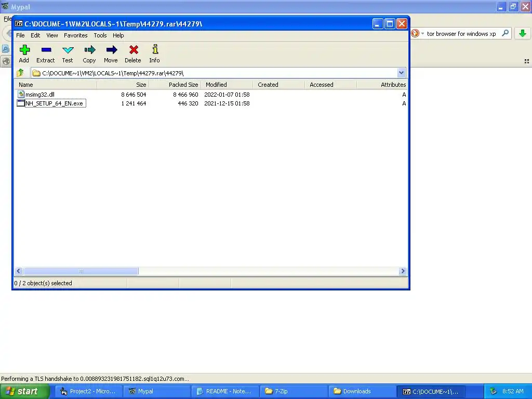
Task: Switch to README Notepad taskbar item
Action: (x=224, y=391)
